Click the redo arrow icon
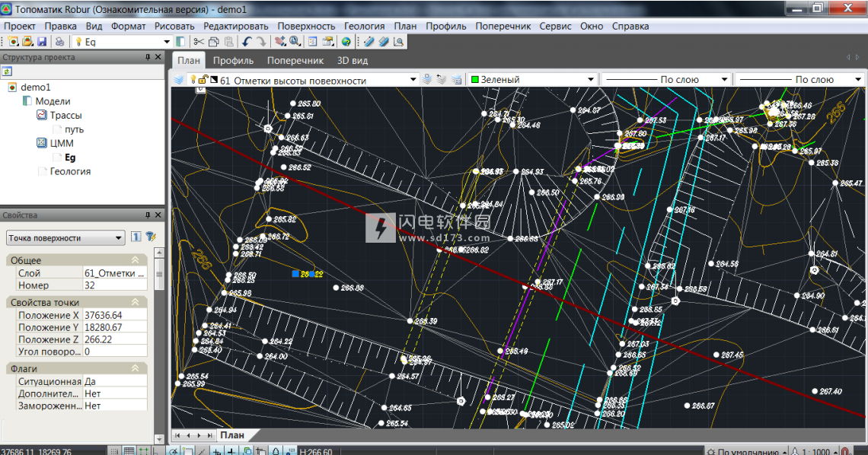The width and height of the screenshot is (868, 455). (260, 41)
